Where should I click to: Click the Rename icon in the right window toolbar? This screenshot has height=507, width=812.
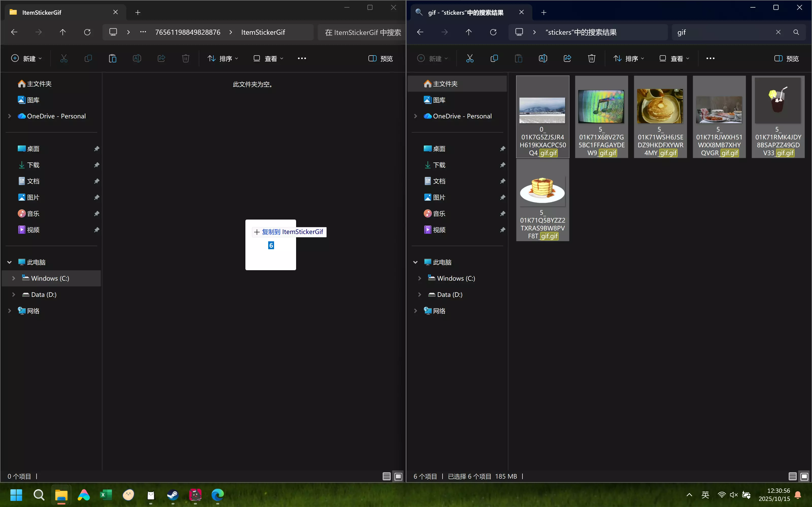[543, 58]
